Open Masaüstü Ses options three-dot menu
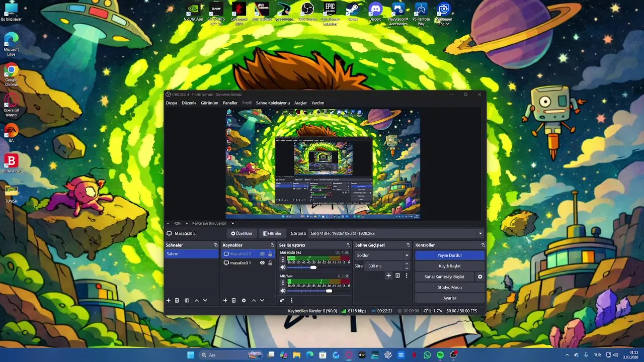Image resolution: width=644 pixels, height=362 pixels. click(x=283, y=260)
